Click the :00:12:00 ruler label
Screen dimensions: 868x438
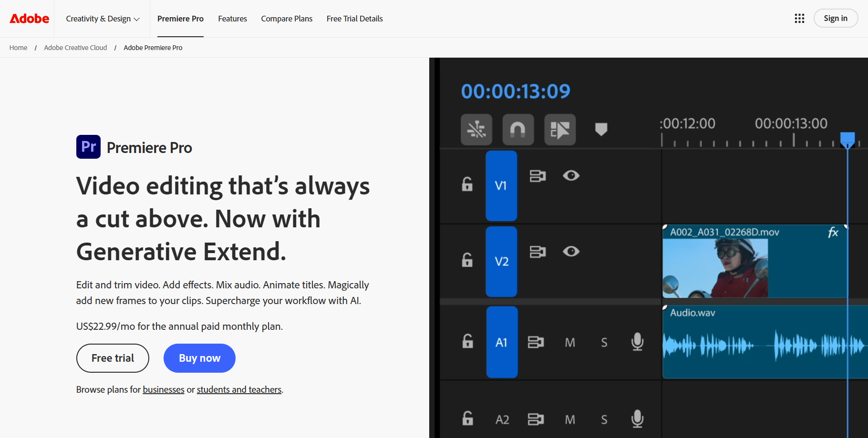point(687,123)
